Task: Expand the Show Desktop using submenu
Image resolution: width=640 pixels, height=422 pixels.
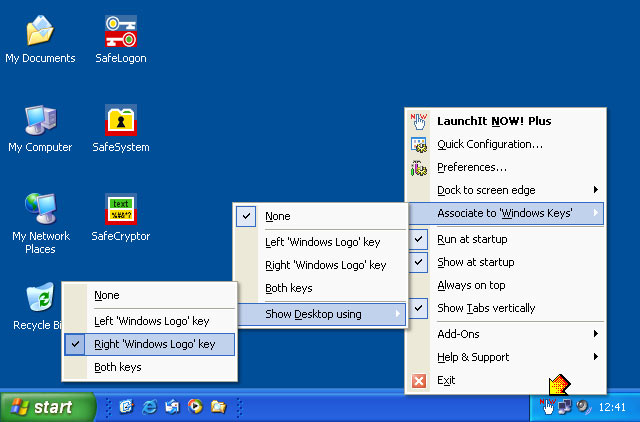Action: tap(322, 314)
